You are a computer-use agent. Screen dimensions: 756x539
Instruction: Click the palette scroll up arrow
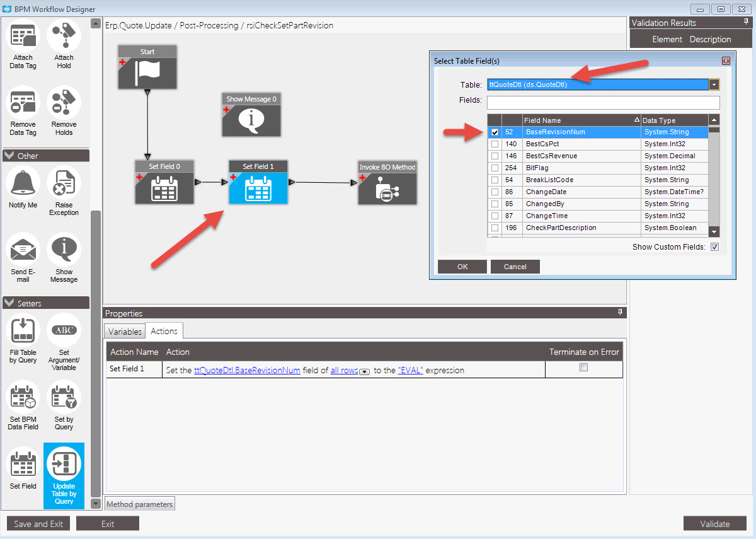[96, 23]
